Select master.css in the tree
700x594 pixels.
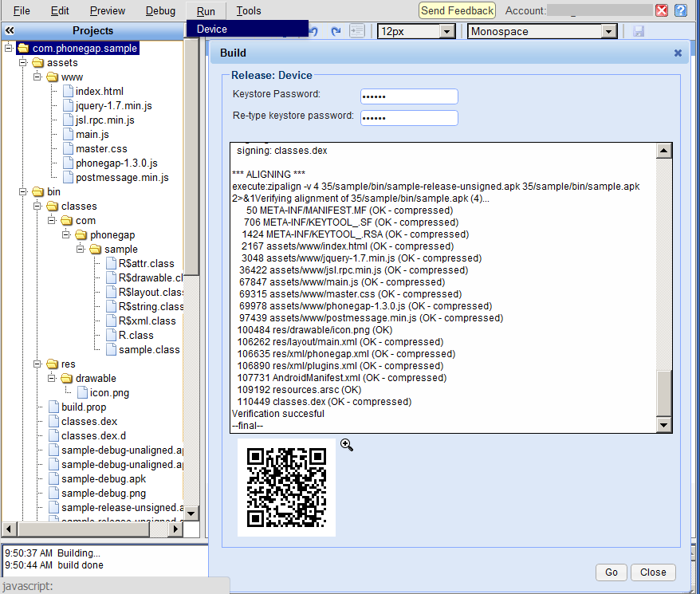(101, 149)
